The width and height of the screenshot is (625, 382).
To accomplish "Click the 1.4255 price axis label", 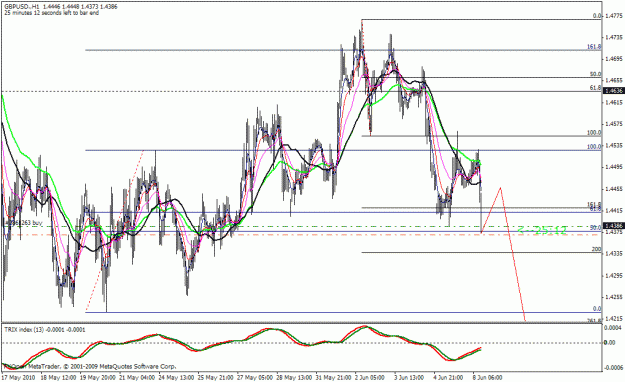I will pos(613,297).
